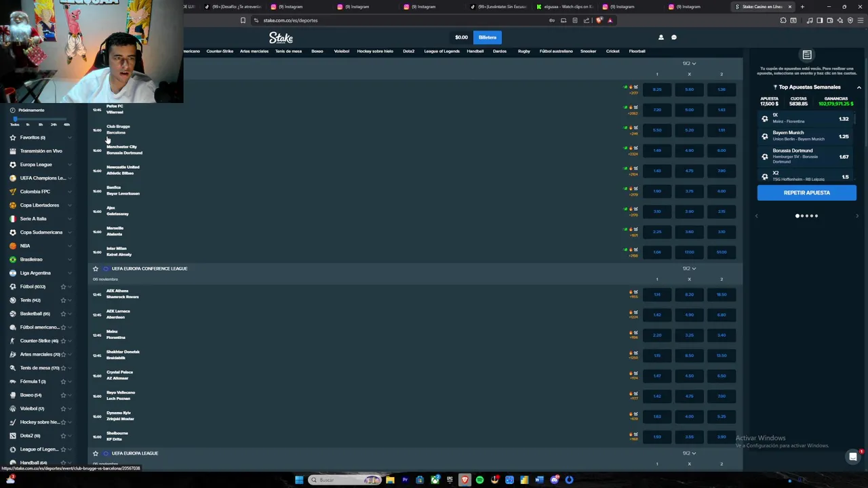Collapse Top Apuestas Semanales panel
The height and width of the screenshot is (488, 868).
[x=859, y=87]
